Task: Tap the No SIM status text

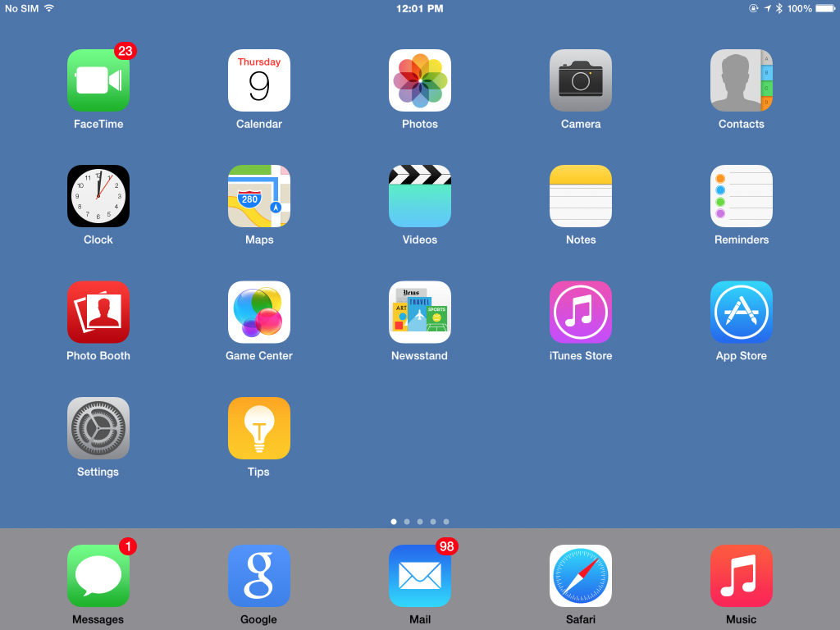Action: pyautogui.click(x=22, y=8)
